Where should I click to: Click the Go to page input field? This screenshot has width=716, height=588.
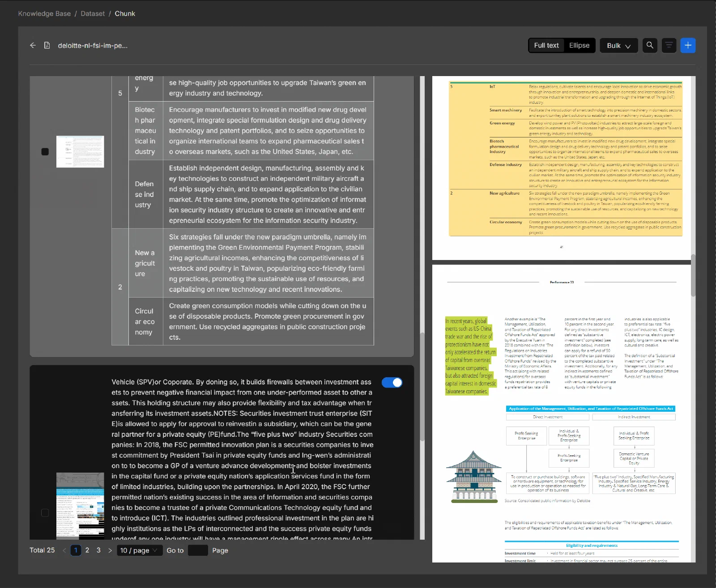[x=198, y=550]
